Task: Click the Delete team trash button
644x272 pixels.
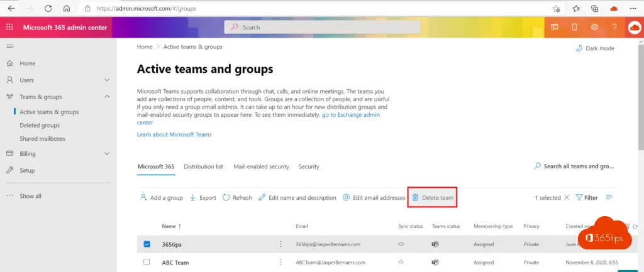Action: [432, 198]
